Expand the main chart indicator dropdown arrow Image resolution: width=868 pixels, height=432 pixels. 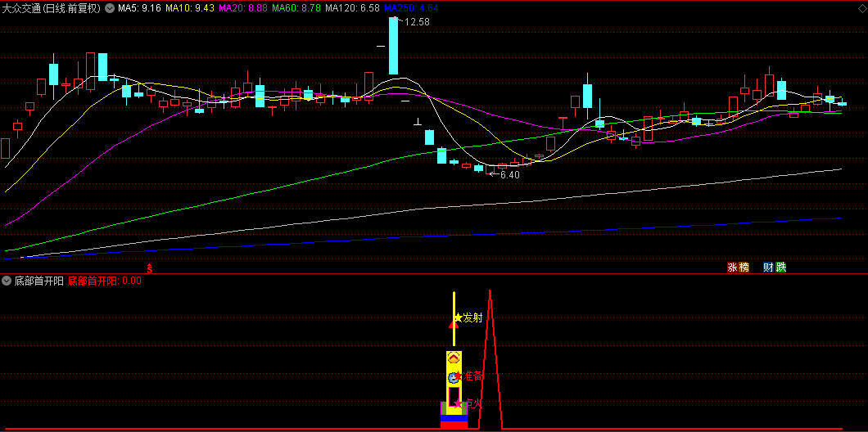click(110, 8)
